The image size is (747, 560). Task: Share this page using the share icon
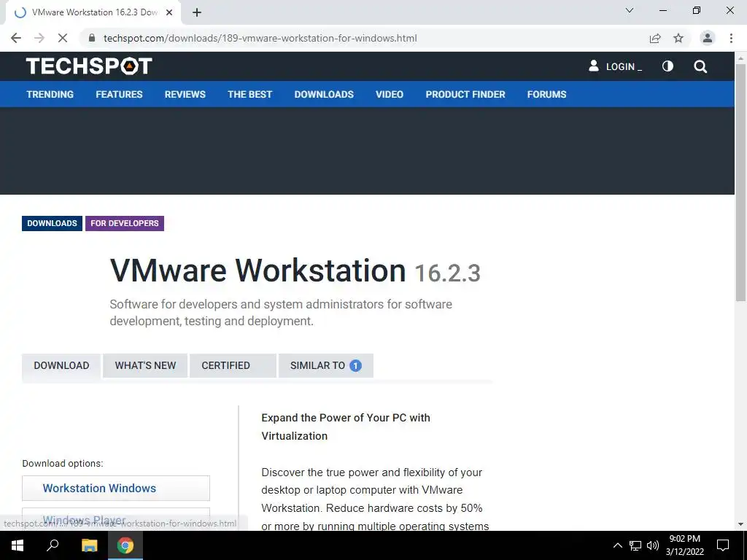tap(655, 38)
